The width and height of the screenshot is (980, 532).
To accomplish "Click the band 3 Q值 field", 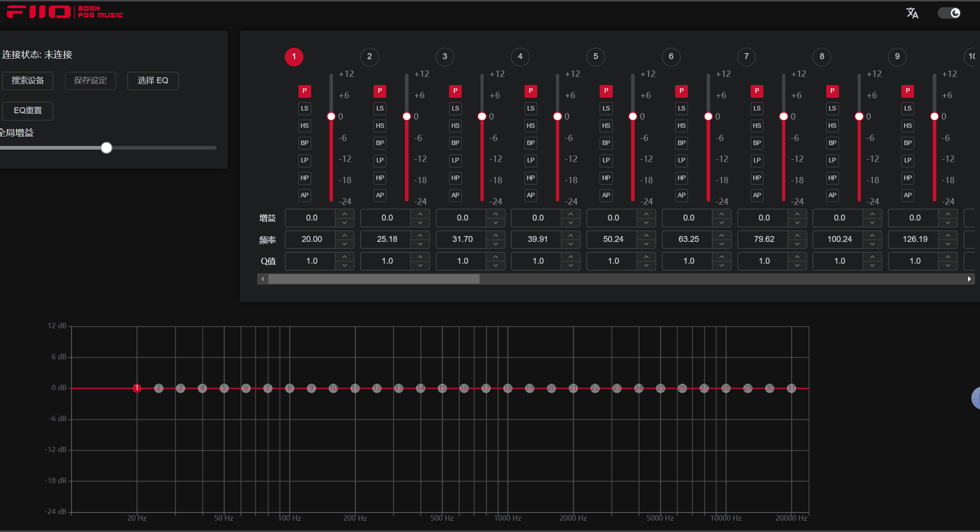I will click(463, 261).
